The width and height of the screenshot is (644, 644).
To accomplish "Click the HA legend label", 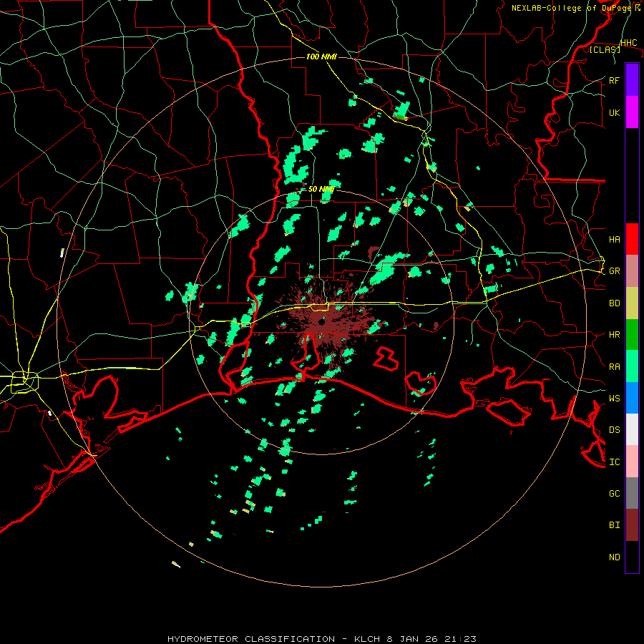I will [614, 239].
